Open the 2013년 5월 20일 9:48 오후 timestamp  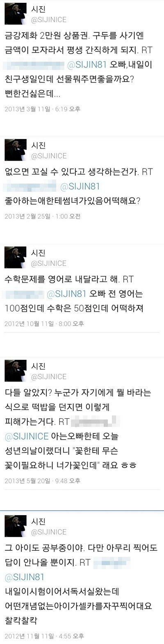click(x=42, y=477)
